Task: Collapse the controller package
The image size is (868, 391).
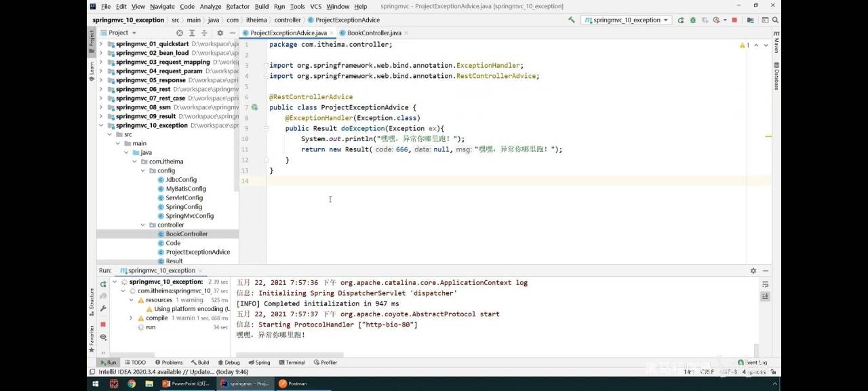Action: click(143, 225)
